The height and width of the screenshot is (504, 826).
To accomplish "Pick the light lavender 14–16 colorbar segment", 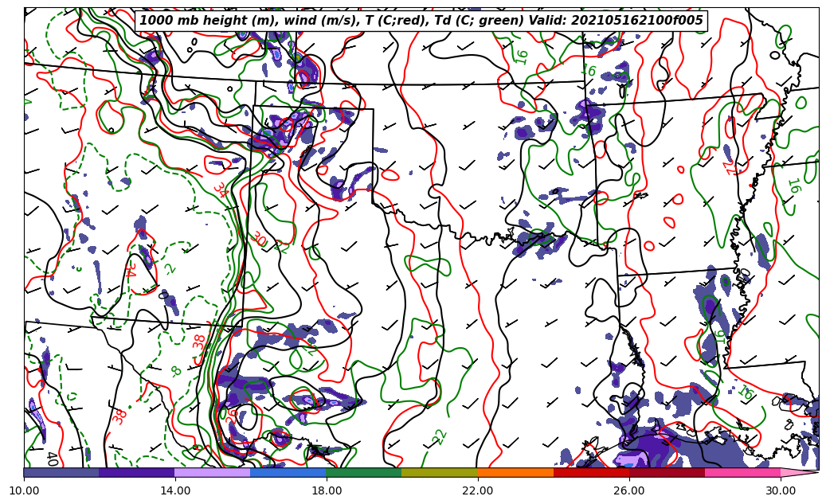I will pyautogui.click(x=213, y=472).
